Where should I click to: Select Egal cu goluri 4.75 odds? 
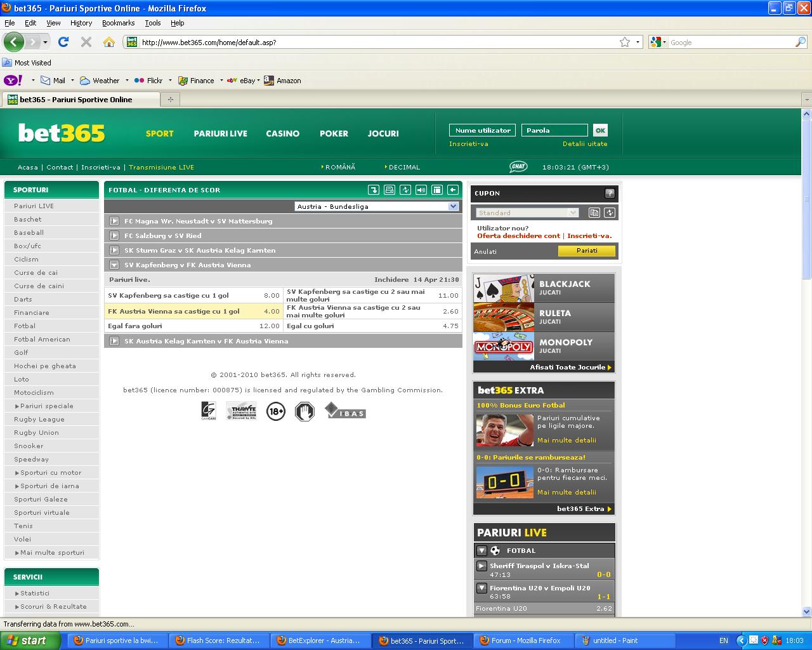coord(372,326)
